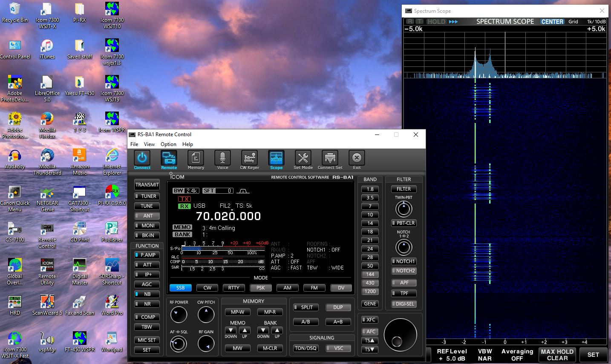Open the Option menu
The height and width of the screenshot is (364, 611).
pyautogui.click(x=168, y=144)
